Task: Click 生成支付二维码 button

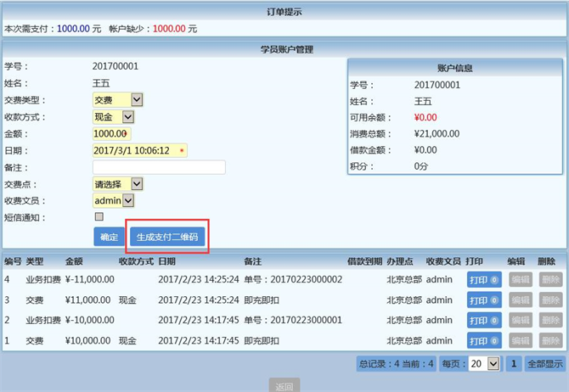Action: [167, 238]
